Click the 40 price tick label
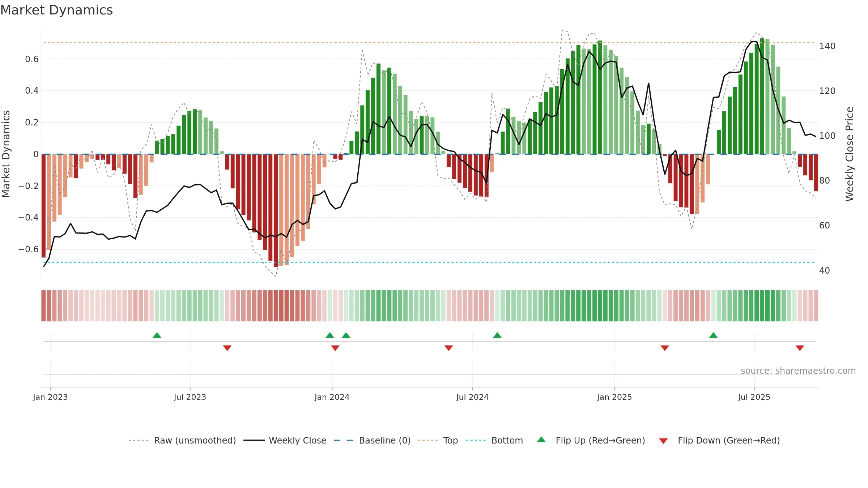This screenshot has width=868, height=488. click(825, 270)
